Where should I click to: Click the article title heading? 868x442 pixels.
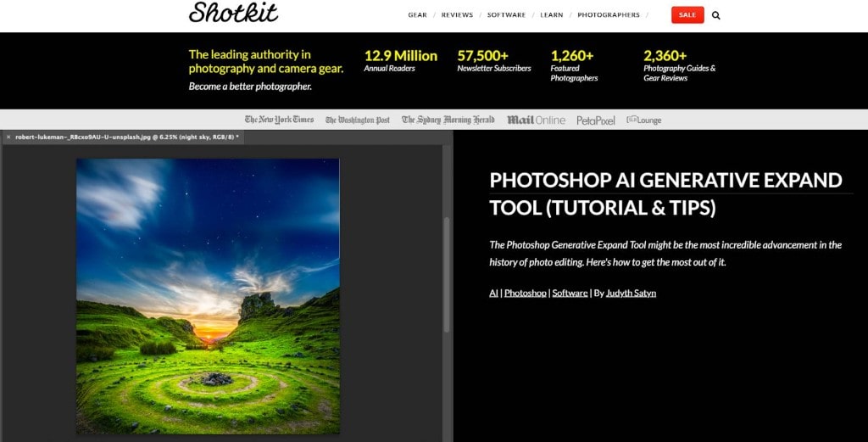click(666, 194)
